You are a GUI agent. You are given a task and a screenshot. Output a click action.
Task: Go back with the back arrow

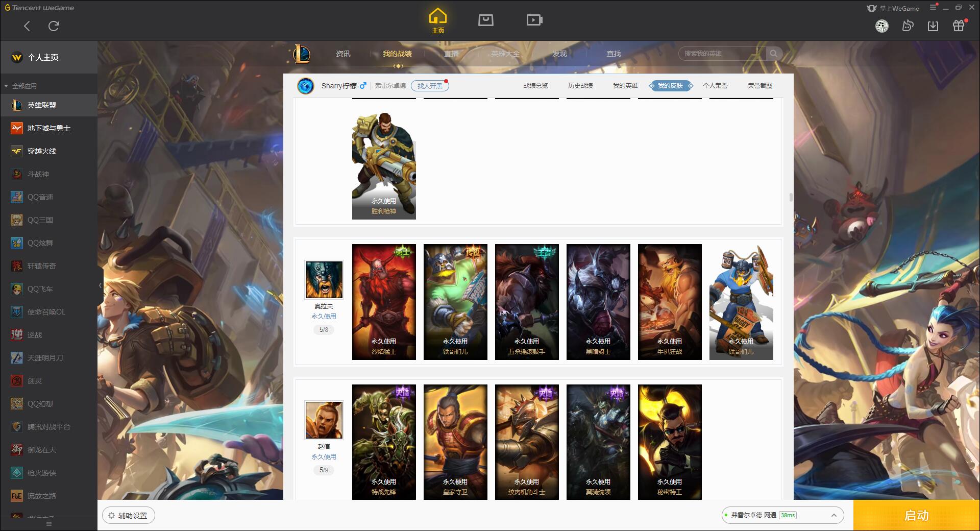pyautogui.click(x=27, y=26)
